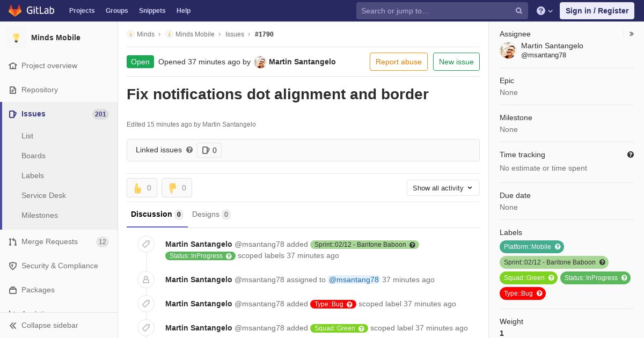The image size is (644, 338).
Task: Click the Collapse sidebar double-chevron icon
Action: pos(13,325)
